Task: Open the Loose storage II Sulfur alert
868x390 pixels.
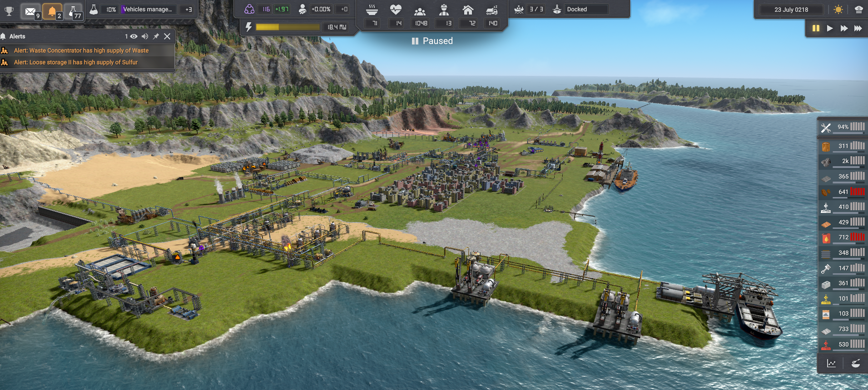Action: [87, 62]
